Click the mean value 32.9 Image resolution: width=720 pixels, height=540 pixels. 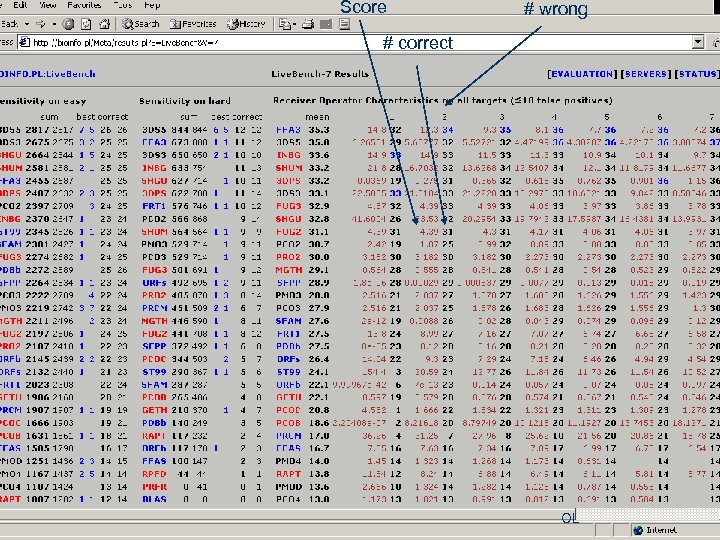[x=319, y=206]
